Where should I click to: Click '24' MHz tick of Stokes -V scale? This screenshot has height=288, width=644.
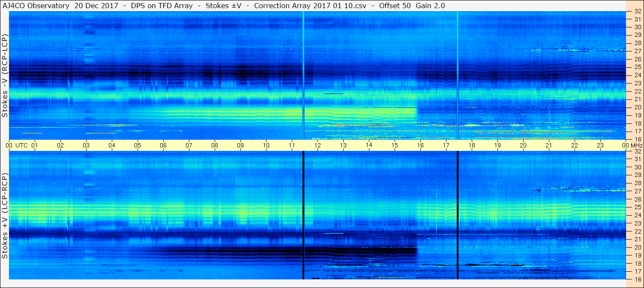pos(638,75)
